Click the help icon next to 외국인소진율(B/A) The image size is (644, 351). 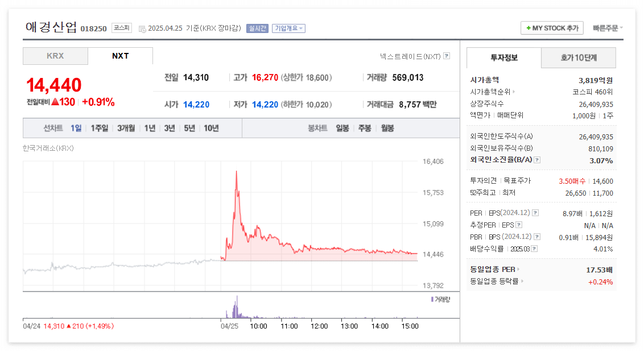[536, 161]
